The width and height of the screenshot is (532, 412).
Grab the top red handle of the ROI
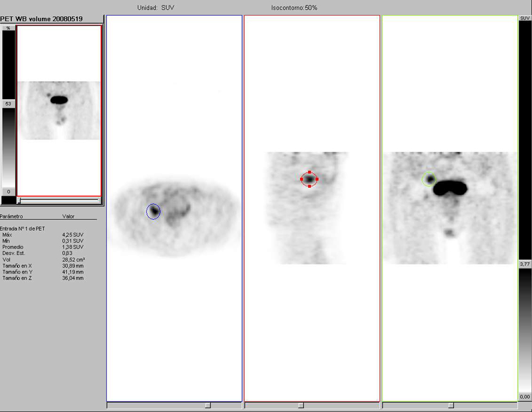pos(309,172)
